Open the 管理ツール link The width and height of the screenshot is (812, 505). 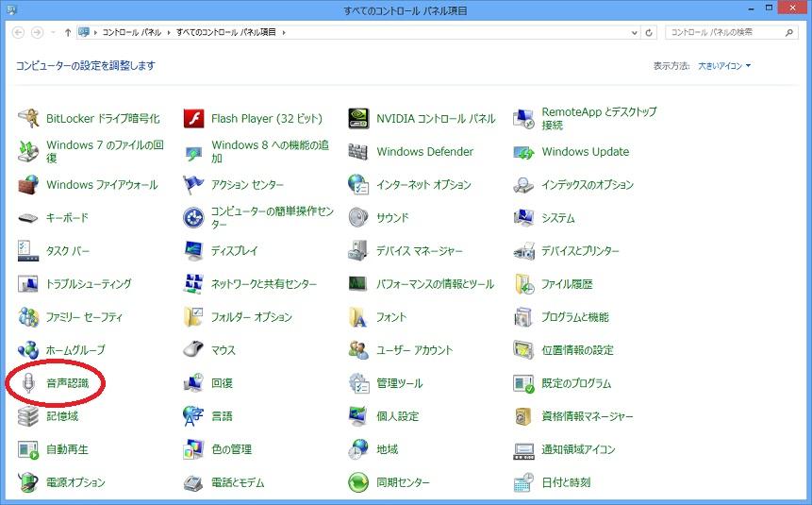tap(399, 383)
